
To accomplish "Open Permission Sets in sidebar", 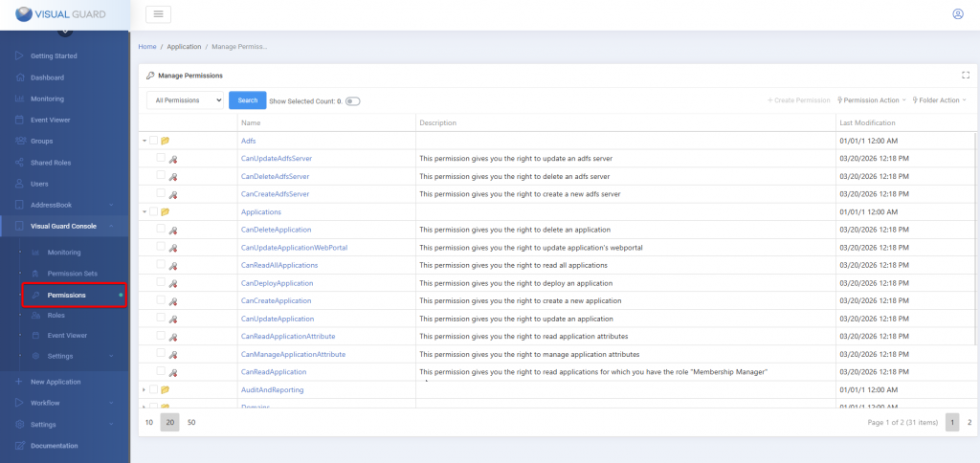I will point(72,274).
